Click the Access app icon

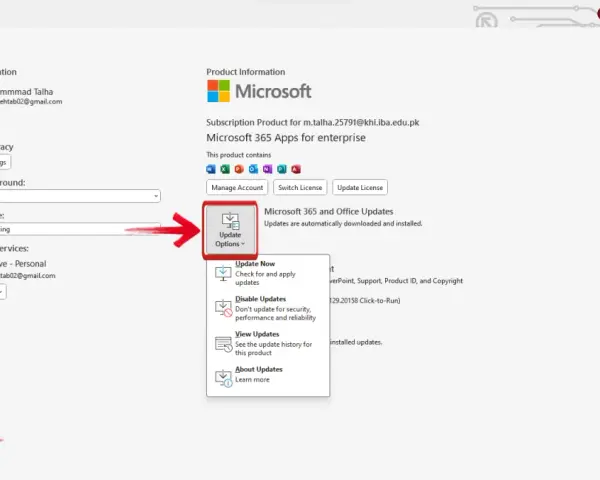click(296, 169)
